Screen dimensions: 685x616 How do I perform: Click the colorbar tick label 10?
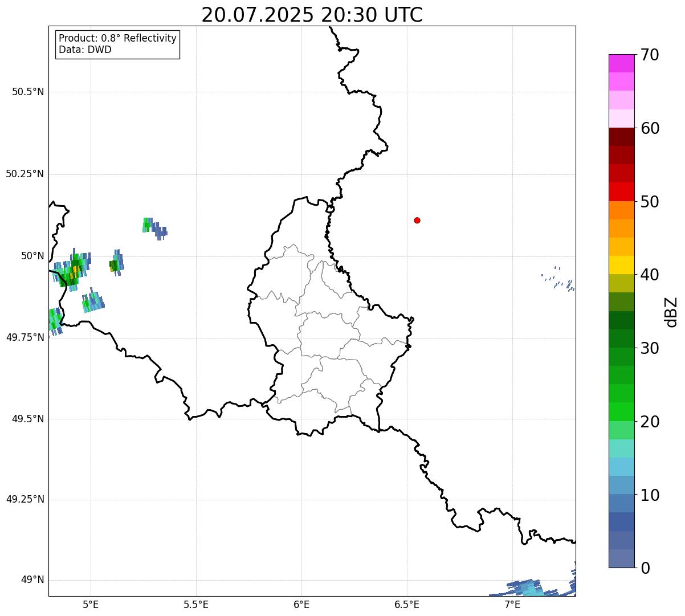650,495
